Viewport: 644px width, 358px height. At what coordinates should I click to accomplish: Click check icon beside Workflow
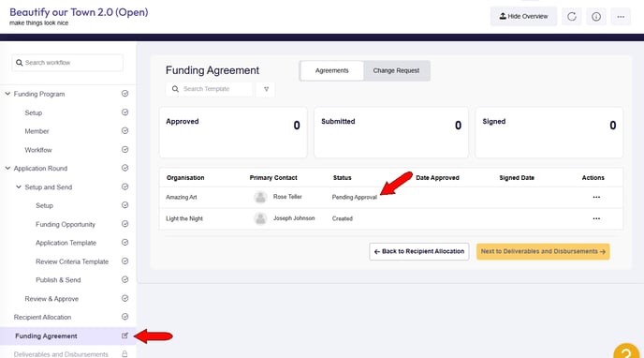[124, 150]
